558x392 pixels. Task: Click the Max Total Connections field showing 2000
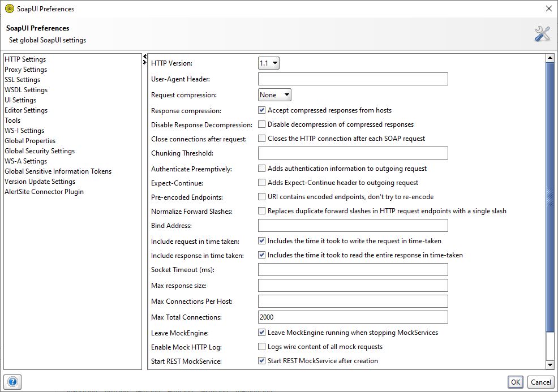pos(353,317)
